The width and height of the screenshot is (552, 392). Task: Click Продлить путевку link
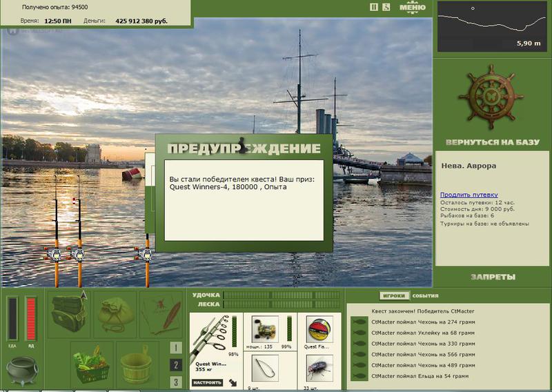pyautogui.click(x=469, y=195)
